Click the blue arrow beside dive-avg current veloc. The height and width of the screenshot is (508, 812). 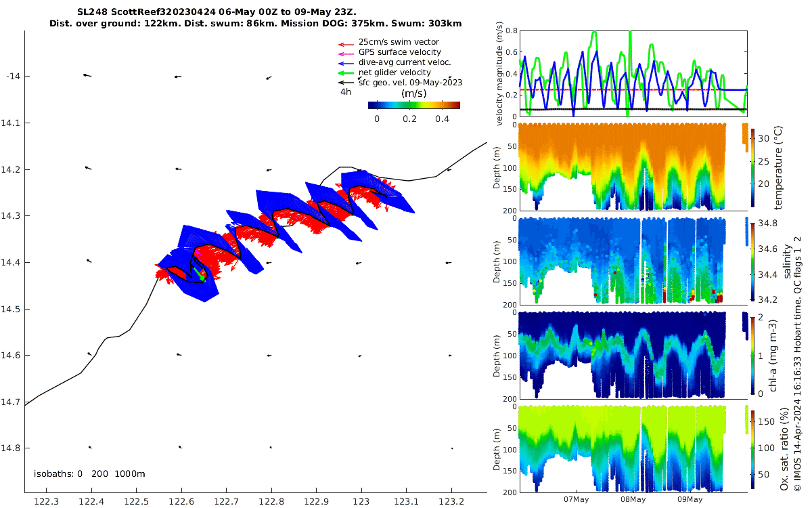coord(346,64)
